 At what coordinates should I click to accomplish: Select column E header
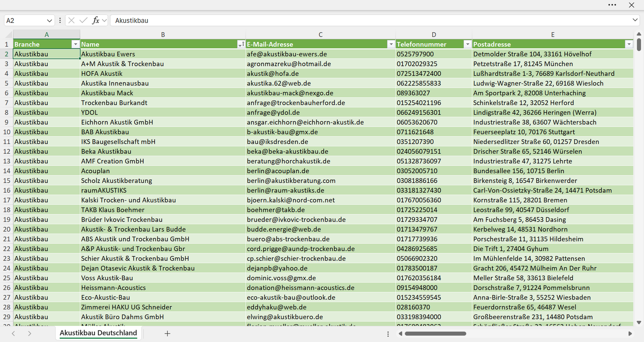click(553, 35)
